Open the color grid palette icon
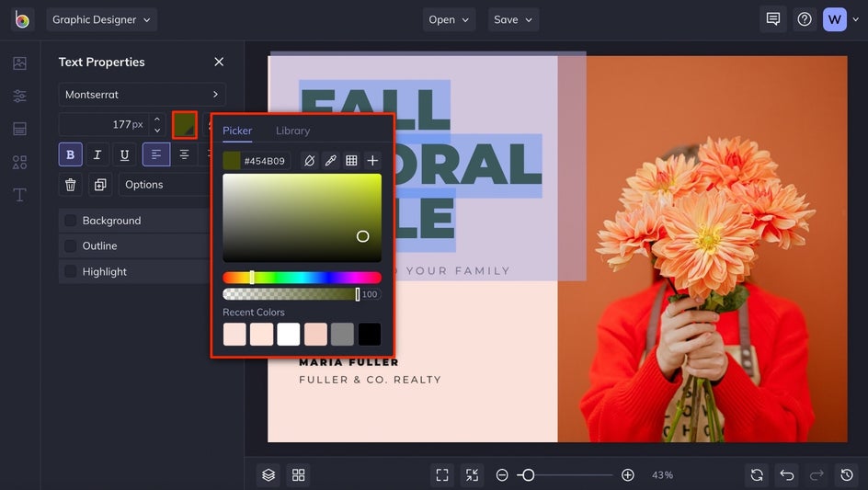The width and height of the screenshot is (868, 490). [x=351, y=161]
